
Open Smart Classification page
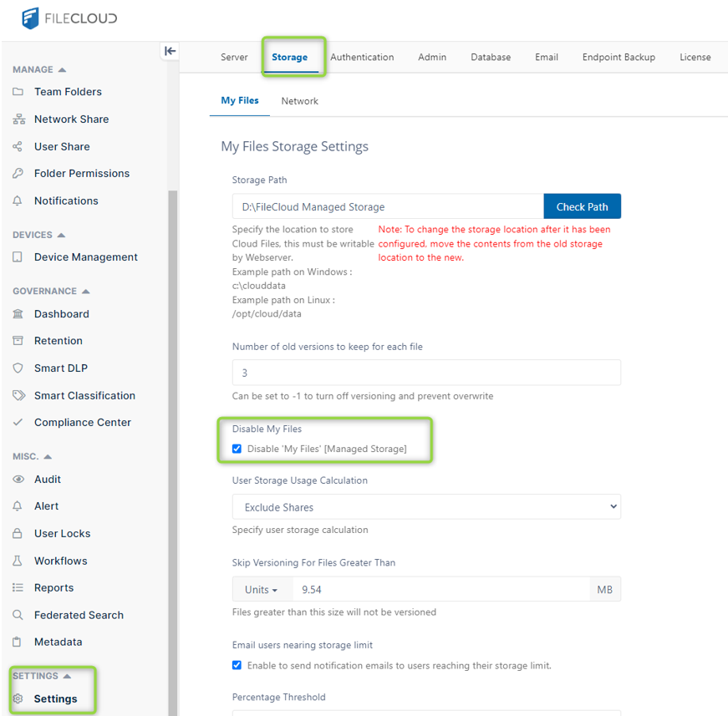tap(85, 396)
